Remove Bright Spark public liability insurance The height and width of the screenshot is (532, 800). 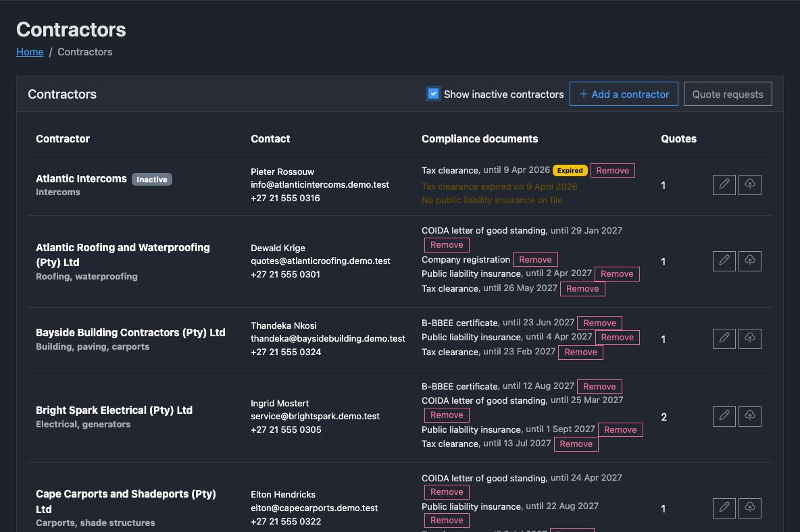[620, 429]
